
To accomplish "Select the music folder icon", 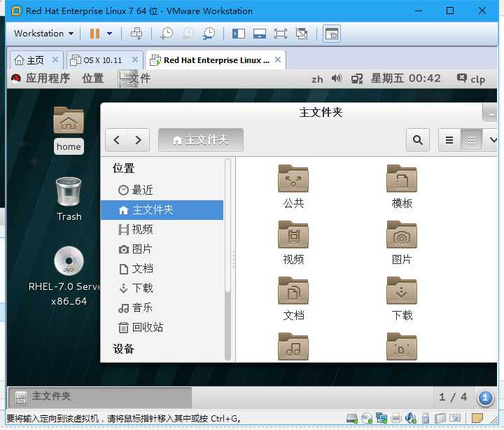I will point(293,347).
